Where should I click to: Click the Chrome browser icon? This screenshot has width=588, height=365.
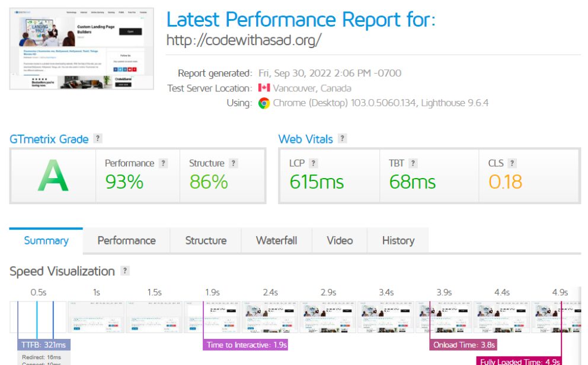[x=264, y=103]
